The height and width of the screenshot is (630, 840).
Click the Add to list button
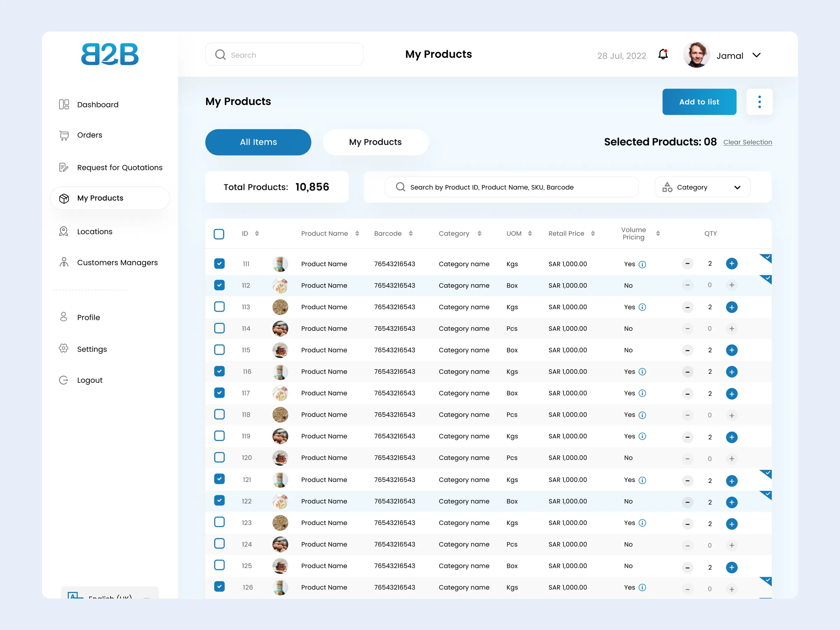[x=699, y=102]
